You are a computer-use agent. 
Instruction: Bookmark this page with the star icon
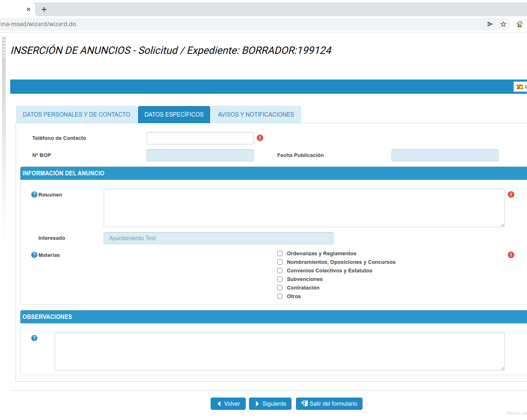(x=503, y=24)
